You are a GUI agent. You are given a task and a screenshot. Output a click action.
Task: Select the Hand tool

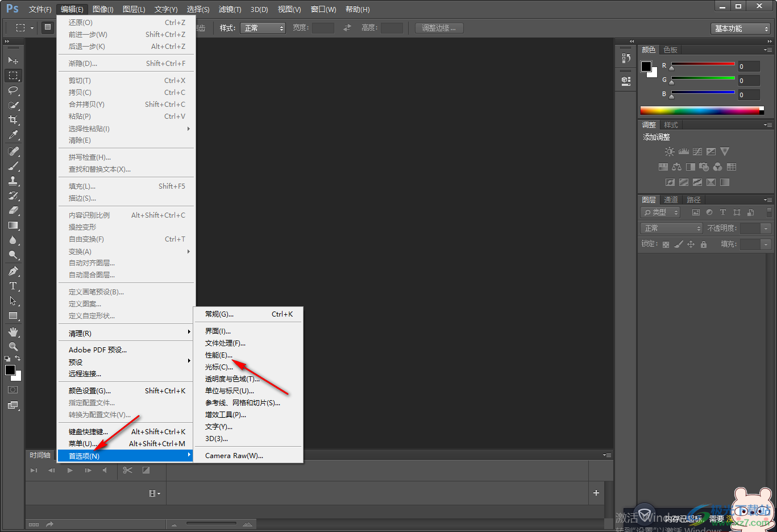tap(13, 332)
